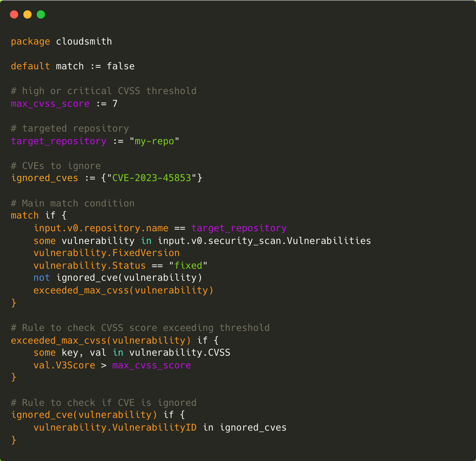Click the number 7 after max_cvss_score
The image size is (476, 461).
(115, 104)
